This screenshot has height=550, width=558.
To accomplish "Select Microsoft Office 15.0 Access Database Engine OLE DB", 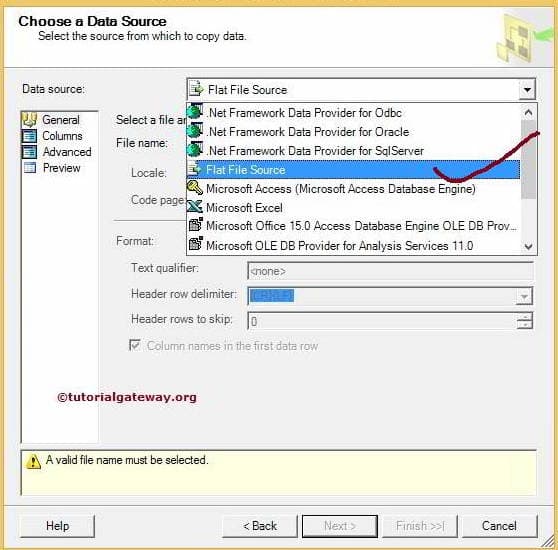I will 354,226.
